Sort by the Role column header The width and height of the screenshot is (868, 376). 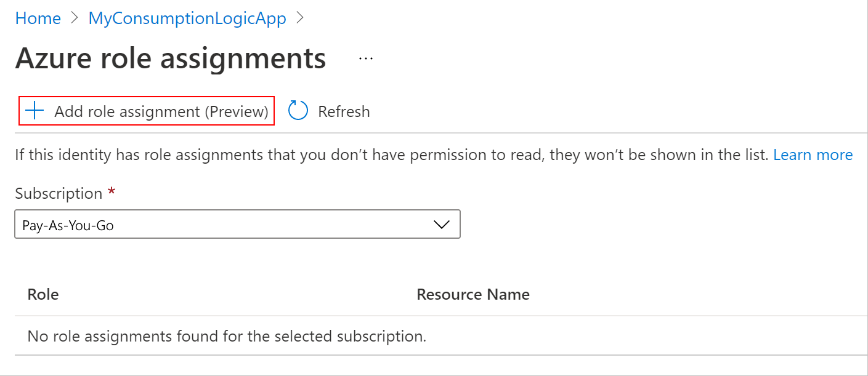[x=43, y=294]
